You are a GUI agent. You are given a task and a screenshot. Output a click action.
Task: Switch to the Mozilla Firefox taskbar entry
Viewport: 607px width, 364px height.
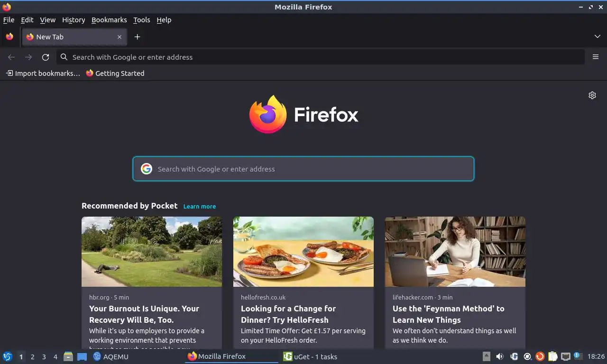coord(231,356)
